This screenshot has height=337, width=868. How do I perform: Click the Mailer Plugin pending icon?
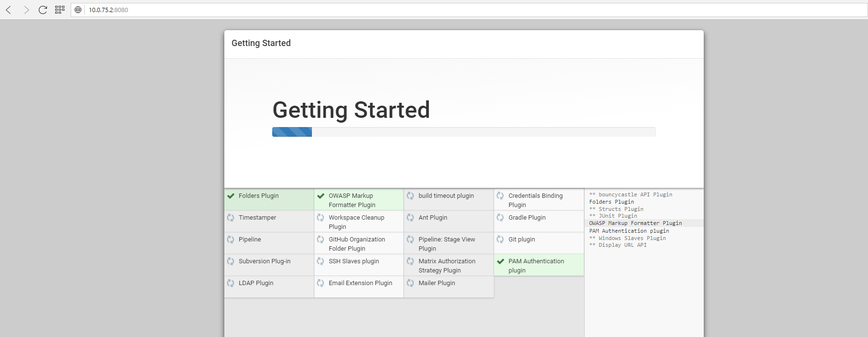(x=410, y=283)
